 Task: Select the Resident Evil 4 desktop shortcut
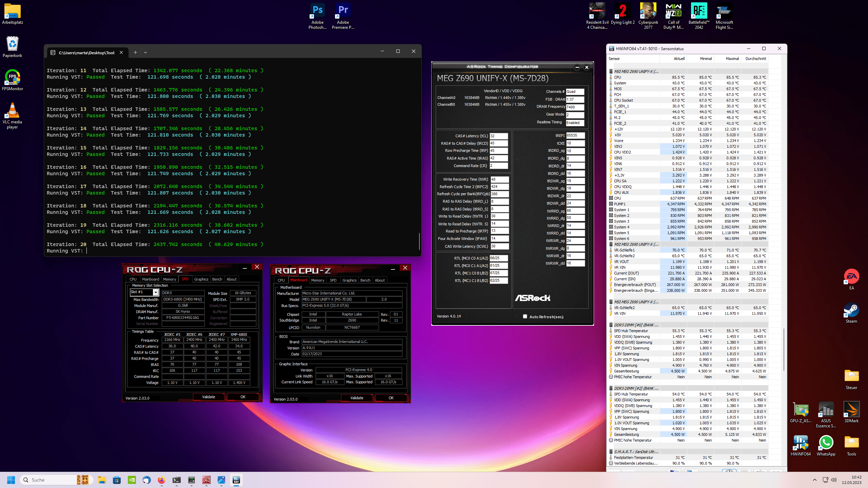point(597,16)
